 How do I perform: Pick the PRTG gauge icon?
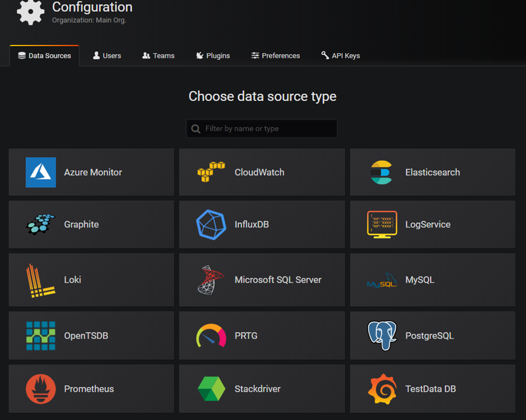pos(211,335)
